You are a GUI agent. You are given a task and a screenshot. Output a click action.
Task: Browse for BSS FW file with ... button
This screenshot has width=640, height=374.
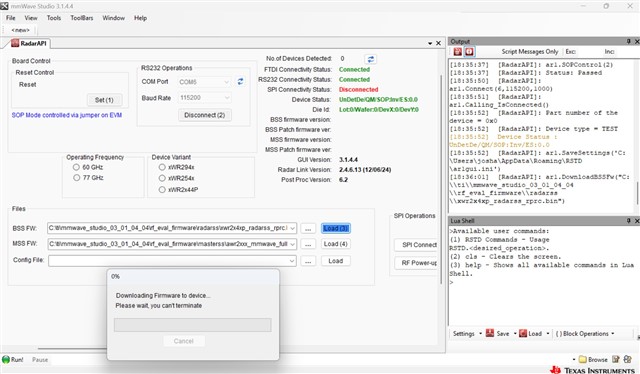pos(308,229)
